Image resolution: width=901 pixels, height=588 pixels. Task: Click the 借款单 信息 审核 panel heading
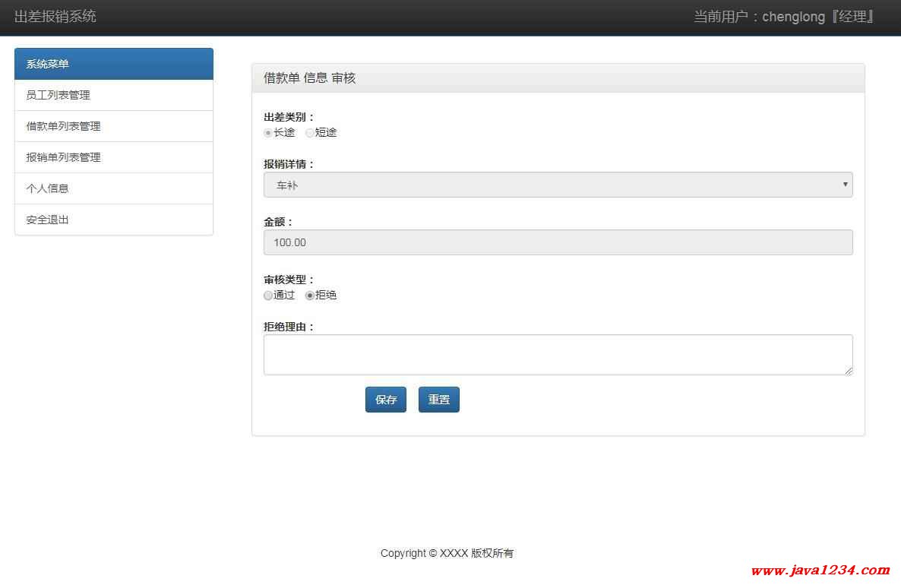(x=310, y=78)
